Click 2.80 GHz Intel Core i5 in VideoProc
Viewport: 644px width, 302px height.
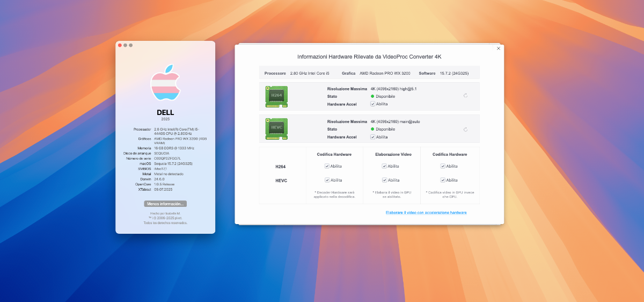click(x=310, y=73)
